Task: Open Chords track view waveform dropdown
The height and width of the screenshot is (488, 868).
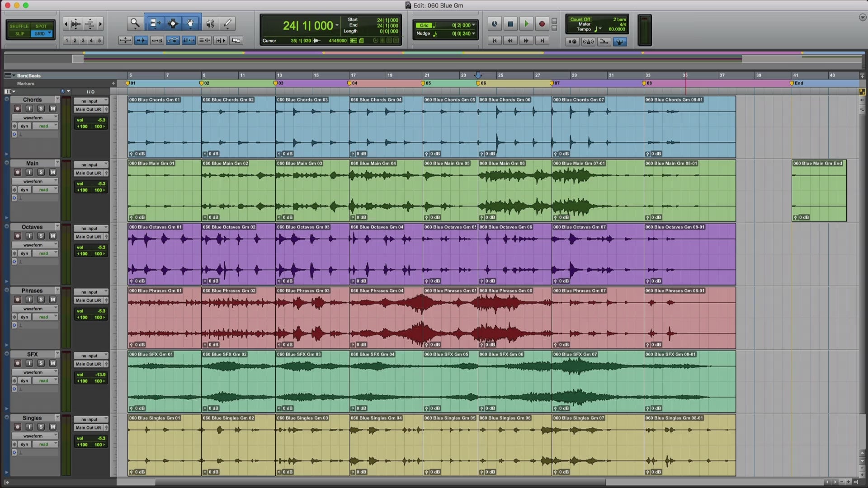Action: coord(35,117)
